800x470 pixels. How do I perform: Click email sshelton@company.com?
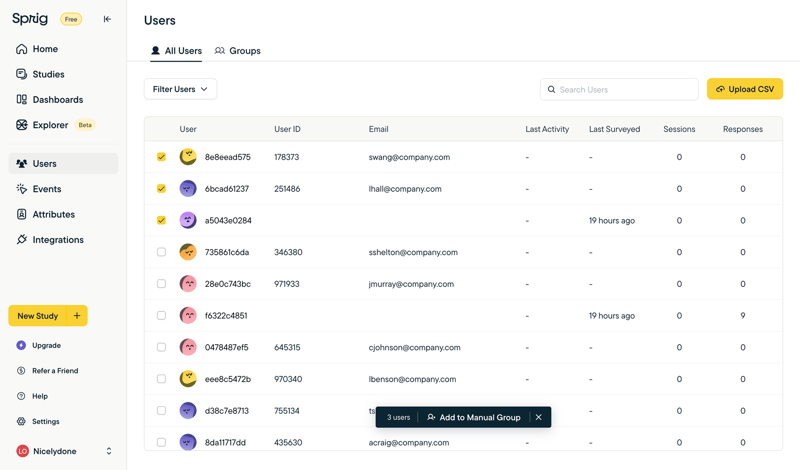(x=413, y=252)
